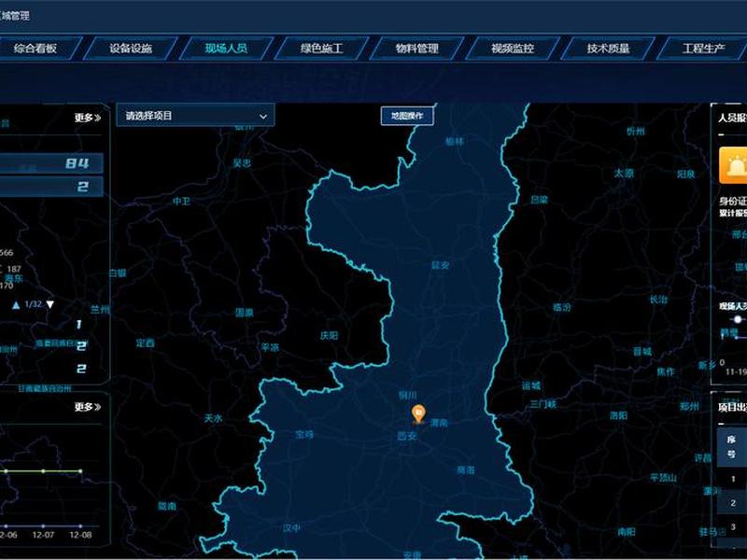
Task: Click the 洛阳 city label on map
Action: [618, 415]
